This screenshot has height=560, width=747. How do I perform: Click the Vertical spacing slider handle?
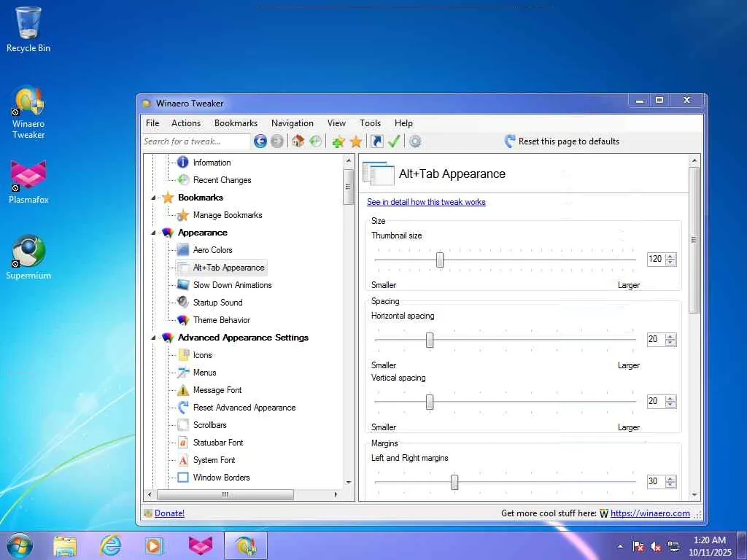pos(430,402)
